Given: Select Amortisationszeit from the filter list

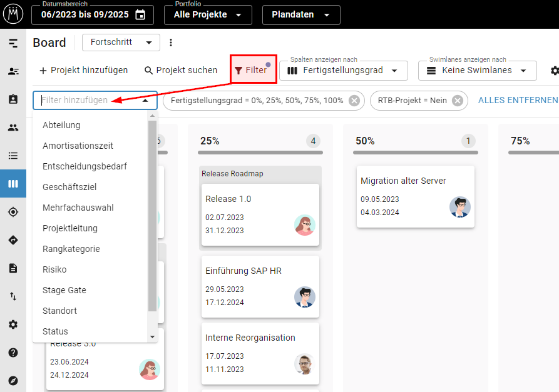Looking at the screenshot, I should (90, 146).
